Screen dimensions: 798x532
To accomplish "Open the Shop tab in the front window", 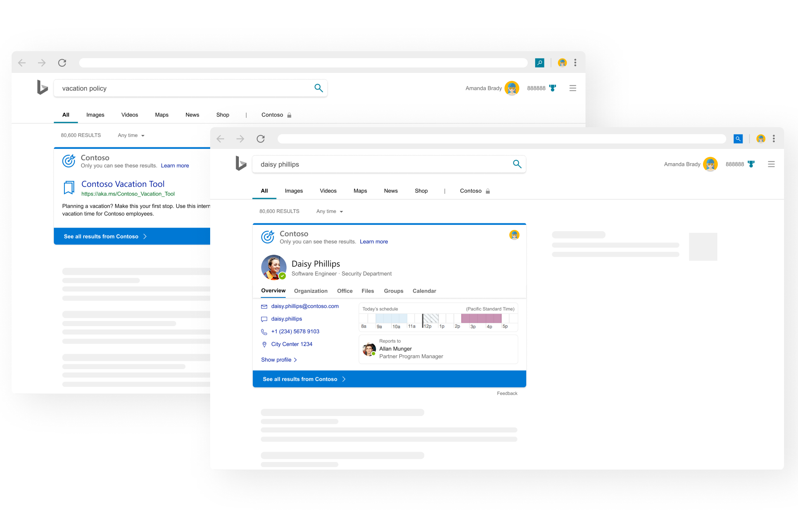I will tap(421, 191).
